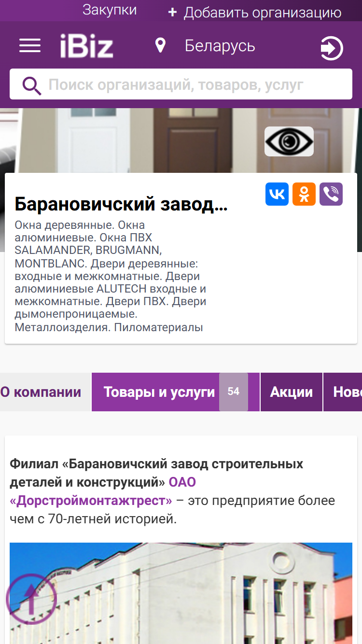The height and width of the screenshot is (644, 362).
Task: Contact the company via Viber icon
Action: coord(331,194)
